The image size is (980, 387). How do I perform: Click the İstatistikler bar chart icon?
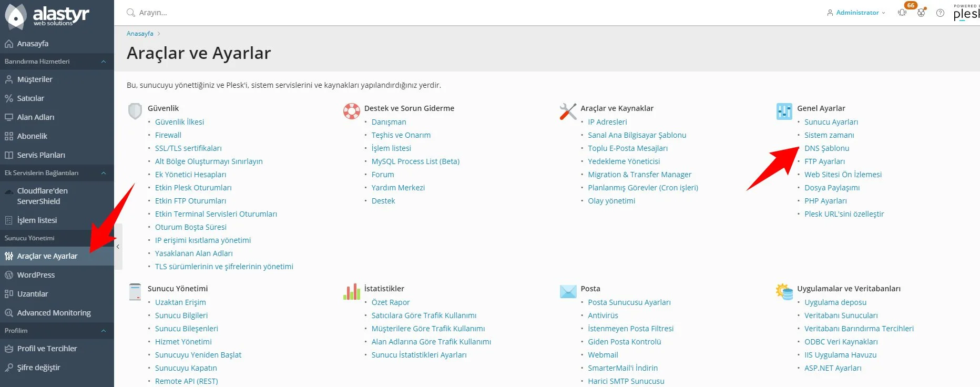click(352, 291)
